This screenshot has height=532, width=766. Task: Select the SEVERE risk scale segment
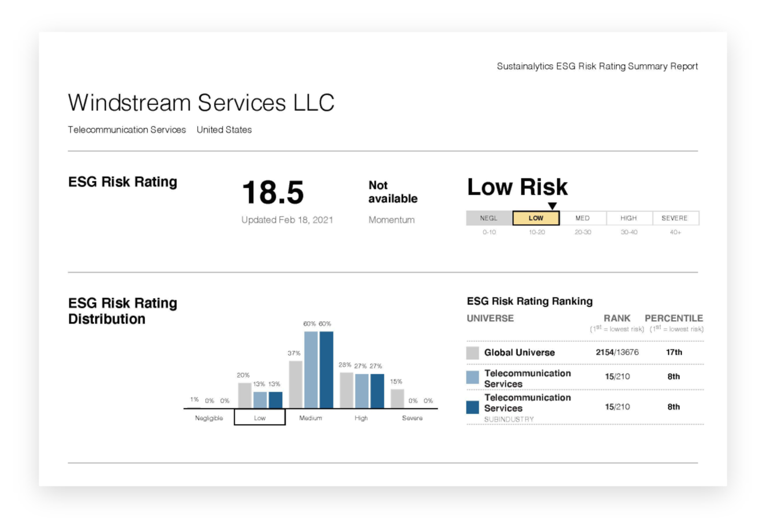675,218
